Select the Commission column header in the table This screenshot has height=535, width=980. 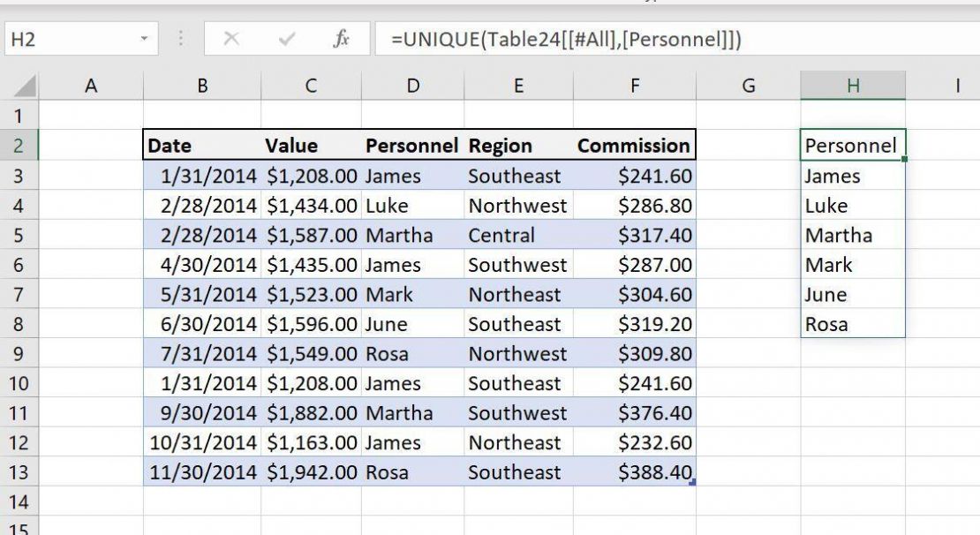[634, 146]
